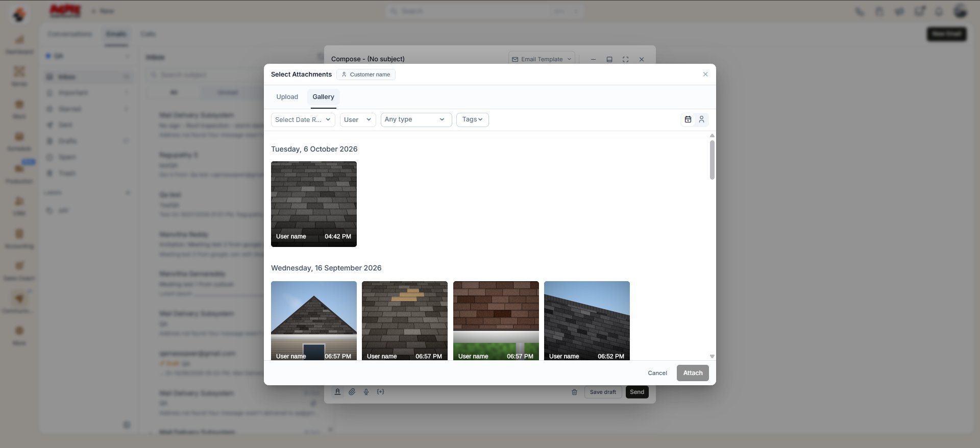Select the brown shingle photo with gutter
This screenshot has height=448, width=980.
point(496,320)
